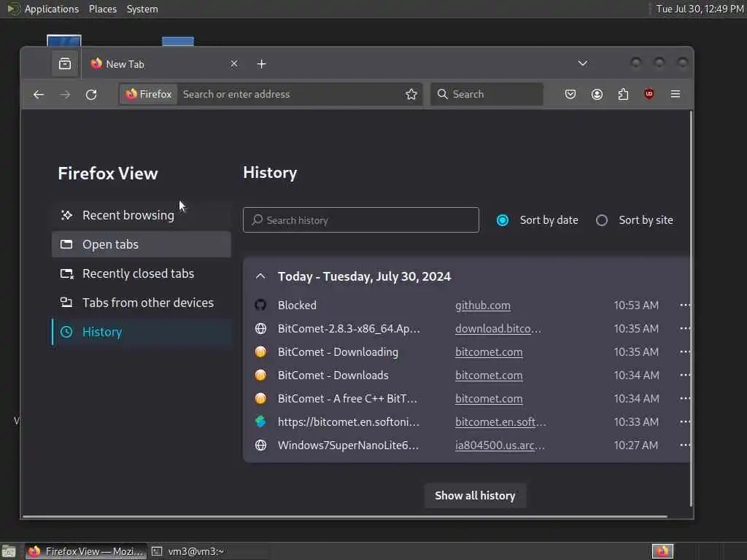Screen dimensions: 747x560
Task: Click the forward navigation arrow
Action: coord(65,94)
